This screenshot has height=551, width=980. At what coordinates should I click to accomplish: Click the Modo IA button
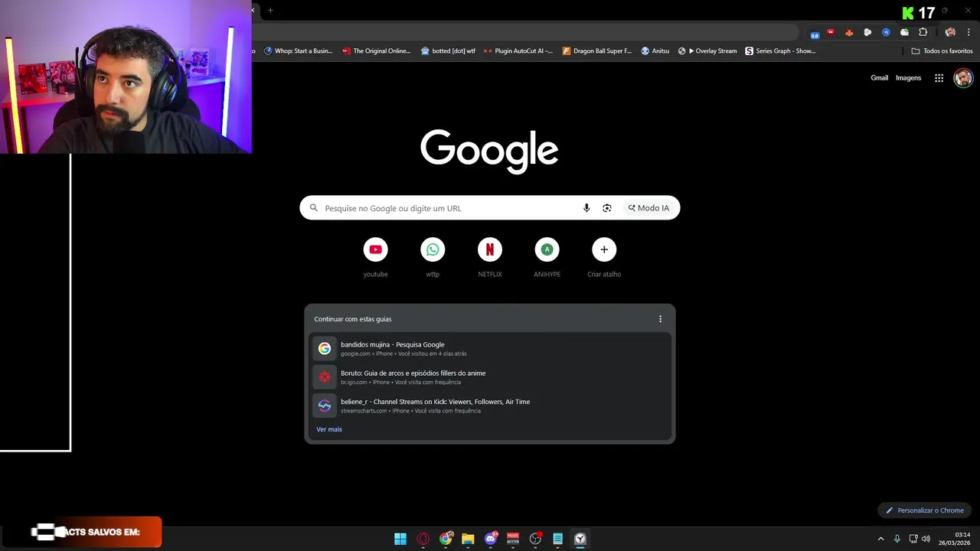coord(648,208)
